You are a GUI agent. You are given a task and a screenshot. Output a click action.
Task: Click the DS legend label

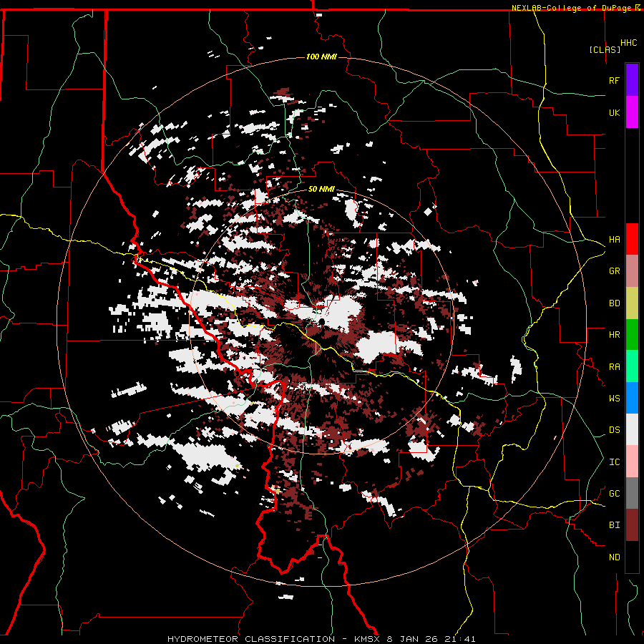[x=614, y=430]
